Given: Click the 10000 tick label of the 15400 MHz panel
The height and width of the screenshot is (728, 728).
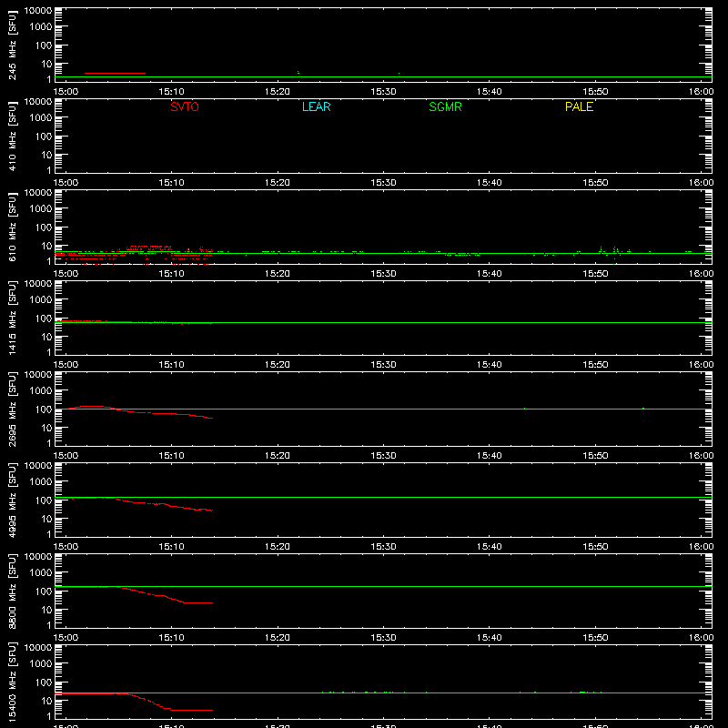Looking at the screenshot, I should pos(38,648).
